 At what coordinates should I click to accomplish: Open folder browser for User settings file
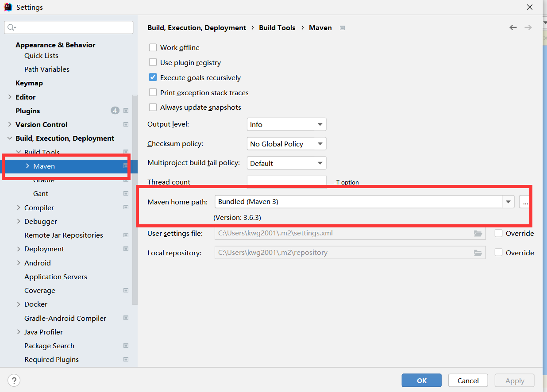(x=478, y=233)
